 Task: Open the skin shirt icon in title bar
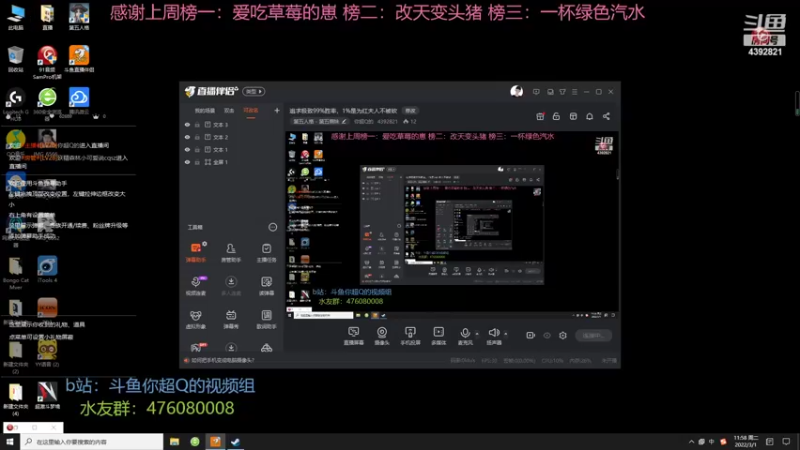tap(562, 92)
